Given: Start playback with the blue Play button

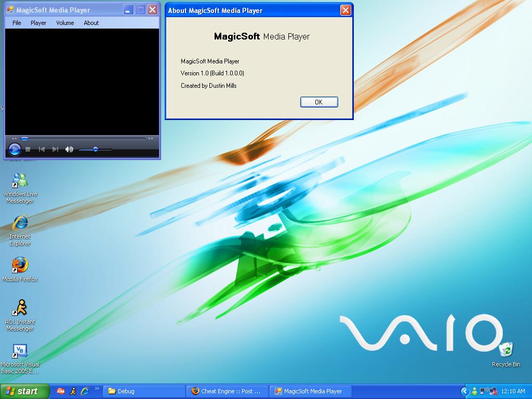Looking at the screenshot, I should (15, 149).
